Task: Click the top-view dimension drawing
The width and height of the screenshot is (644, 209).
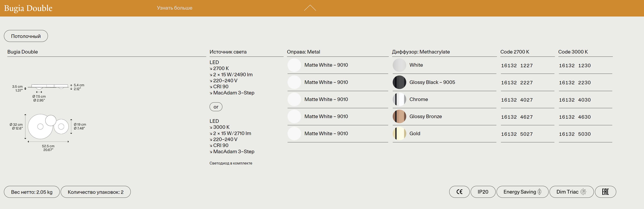Action: (x=48, y=127)
